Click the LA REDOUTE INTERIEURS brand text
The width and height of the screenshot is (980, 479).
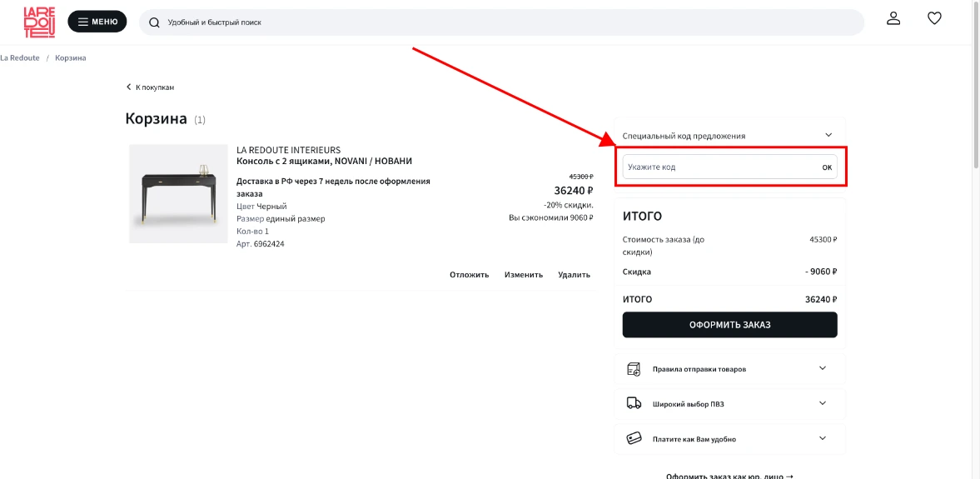click(x=289, y=150)
